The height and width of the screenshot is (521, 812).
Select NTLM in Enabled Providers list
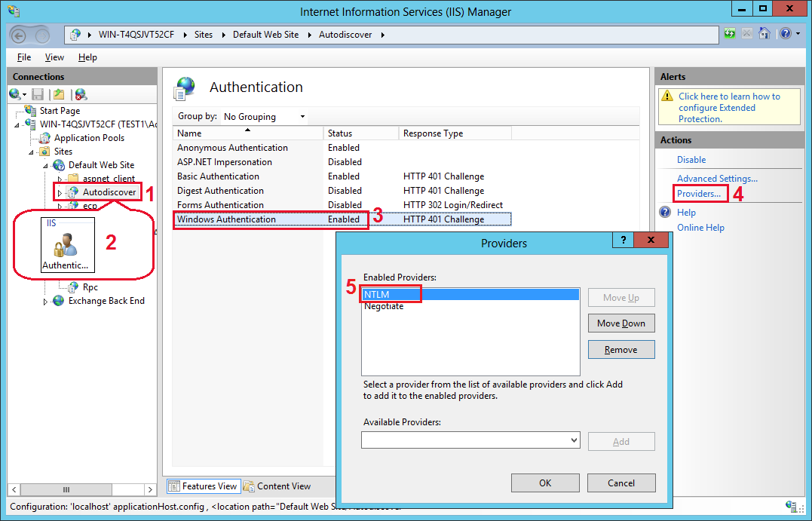coord(470,294)
